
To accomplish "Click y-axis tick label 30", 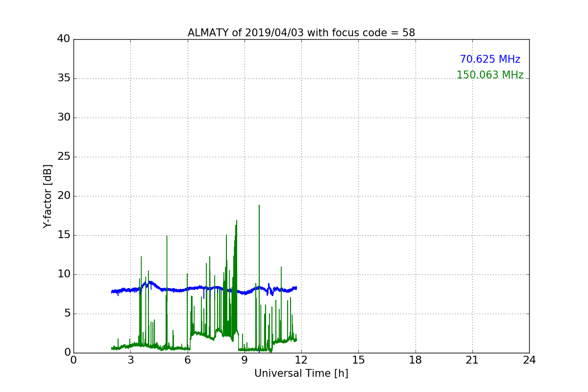I will pyautogui.click(x=64, y=118).
